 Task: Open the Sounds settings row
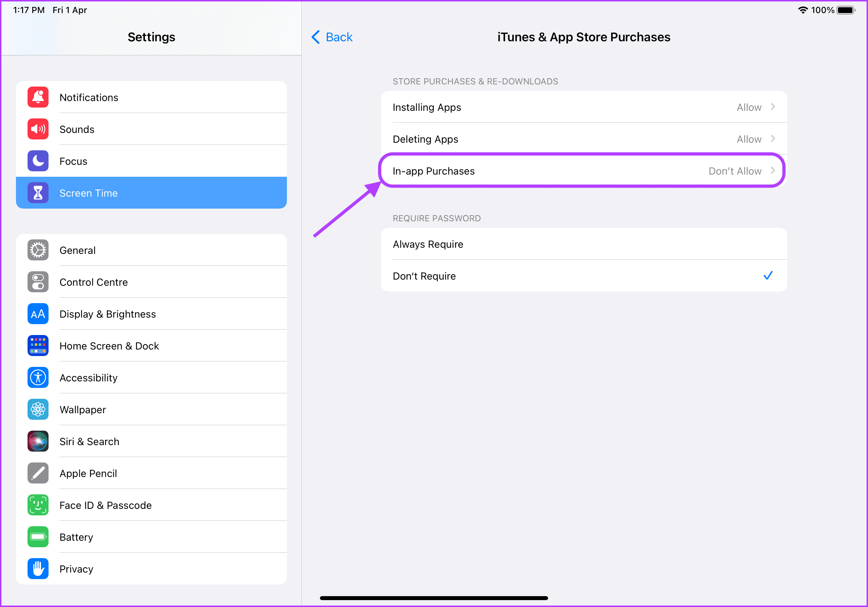pos(151,129)
